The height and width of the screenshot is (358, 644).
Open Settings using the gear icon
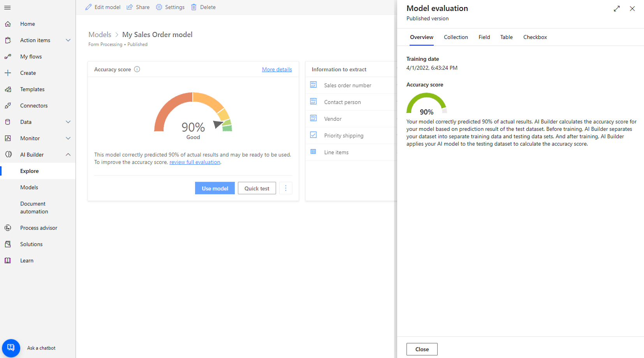pos(158,7)
